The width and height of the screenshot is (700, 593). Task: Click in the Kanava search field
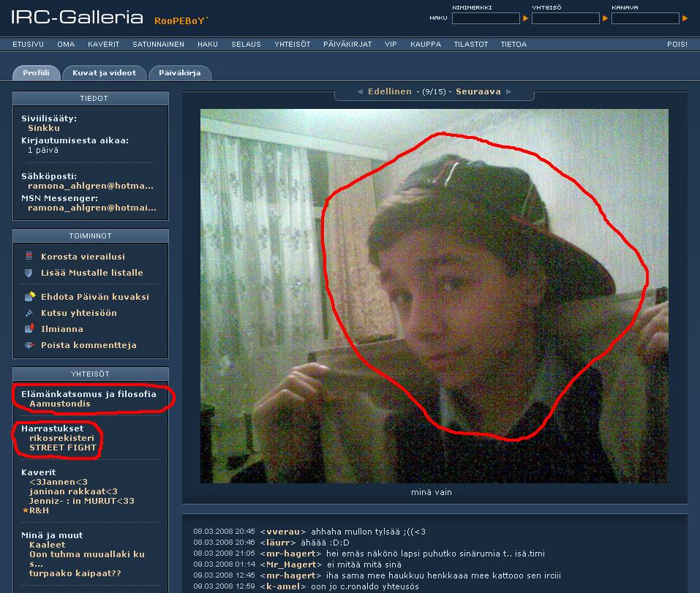[645, 18]
